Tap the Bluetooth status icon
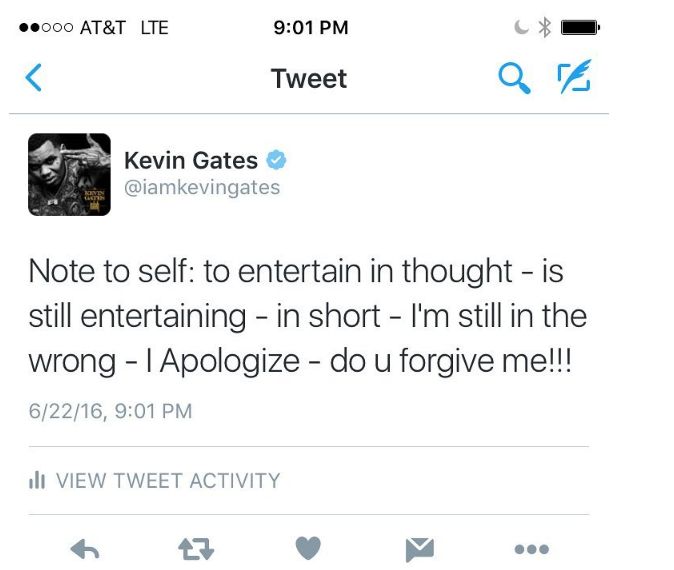This screenshot has width=674, height=570. 545,28
